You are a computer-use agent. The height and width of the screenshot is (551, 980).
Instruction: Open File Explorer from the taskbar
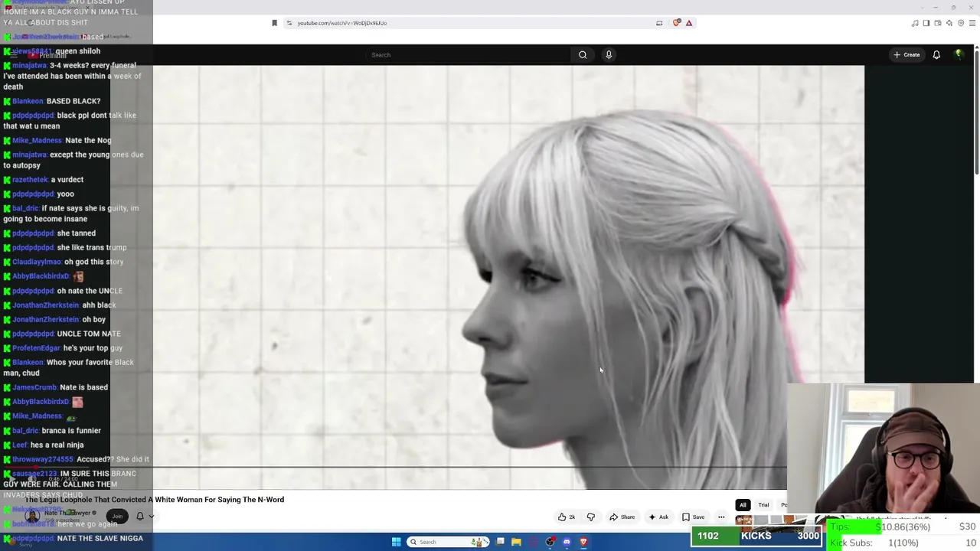(x=516, y=542)
